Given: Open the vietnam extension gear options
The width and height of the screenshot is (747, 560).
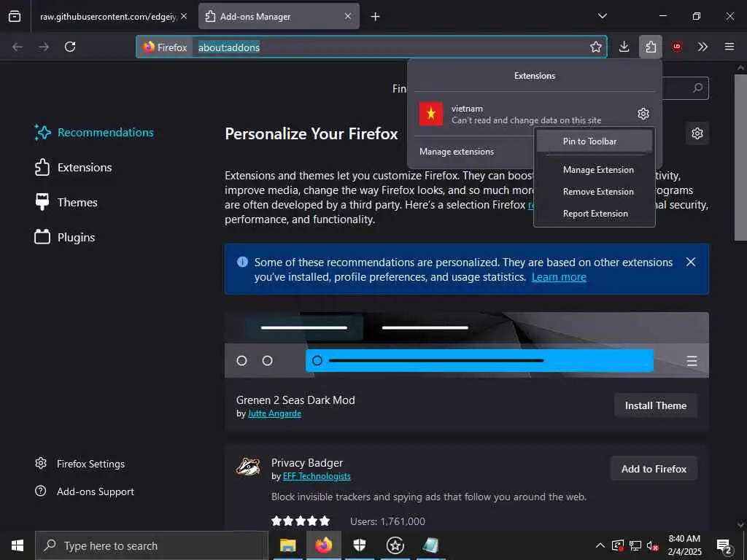Looking at the screenshot, I should tap(643, 114).
